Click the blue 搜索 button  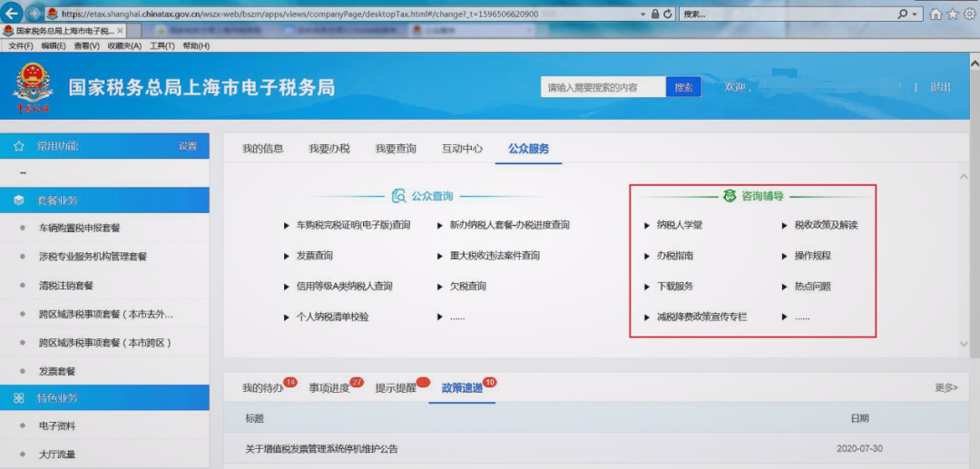coord(684,87)
